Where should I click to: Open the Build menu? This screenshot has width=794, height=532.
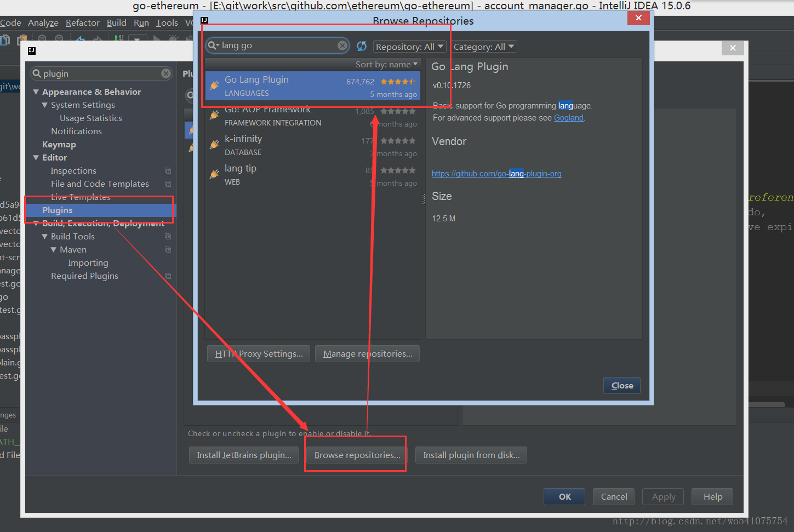(x=116, y=23)
